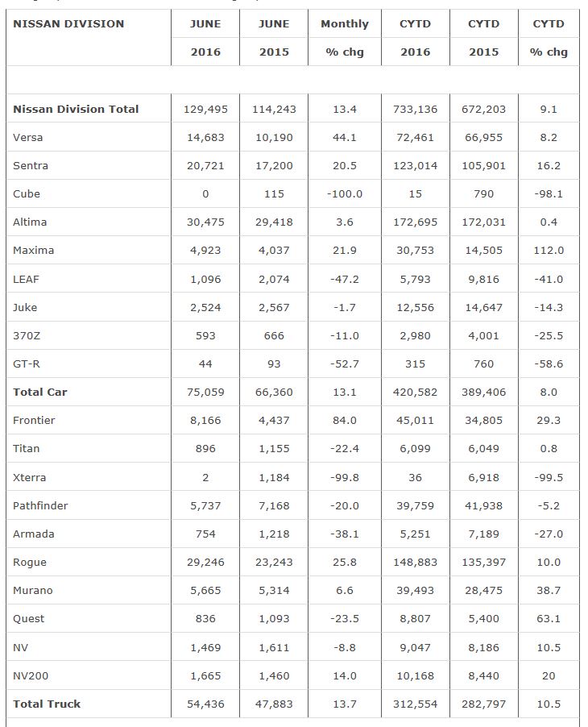Click the Pathfinder June 2015 sales cell
Image resolution: width=588 pixels, height=727 pixels.
pos(274,505)
